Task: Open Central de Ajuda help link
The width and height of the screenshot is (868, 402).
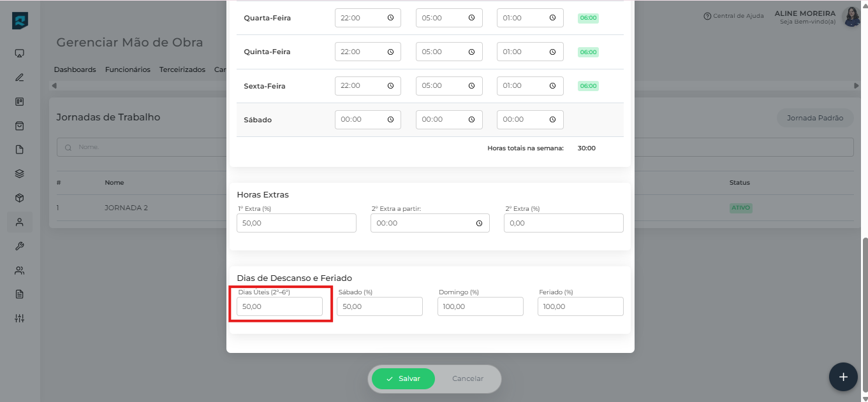Action: 733,16
